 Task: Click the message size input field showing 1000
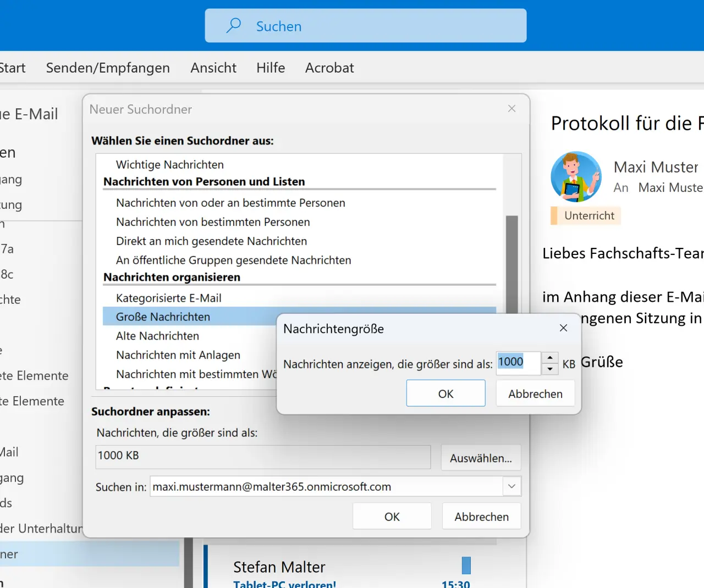(518, 363)
